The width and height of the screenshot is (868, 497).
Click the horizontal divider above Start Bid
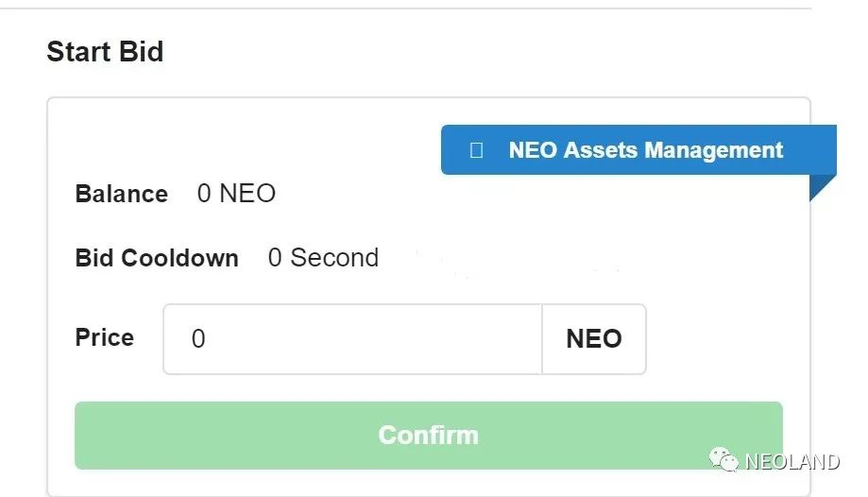click(x=406, y=8)
